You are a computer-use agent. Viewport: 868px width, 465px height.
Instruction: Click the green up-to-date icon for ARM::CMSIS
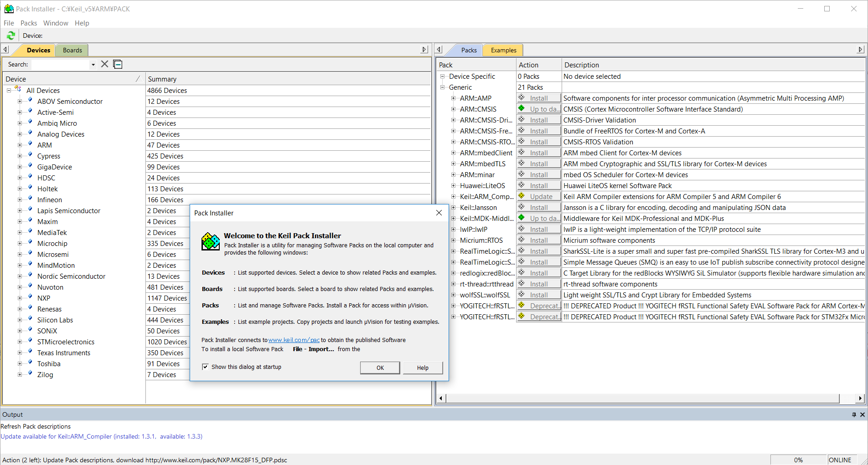click(x=522, y=109)
